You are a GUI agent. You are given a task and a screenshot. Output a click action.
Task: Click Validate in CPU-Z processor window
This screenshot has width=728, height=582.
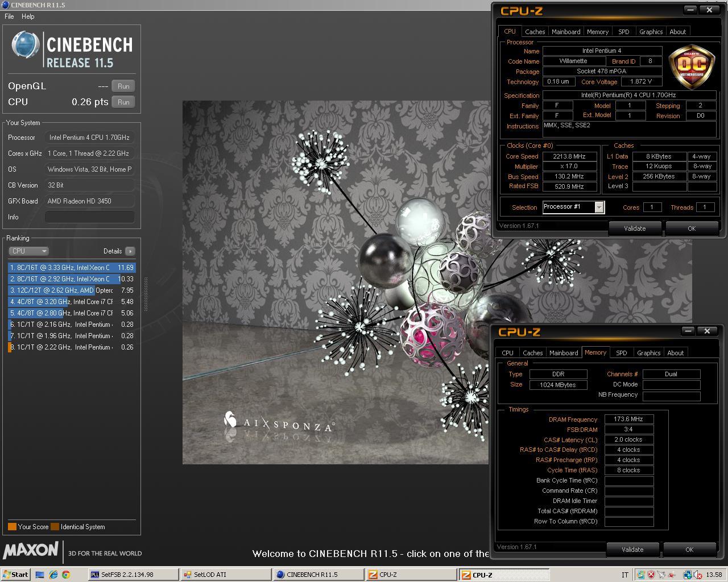(x=635, y=228)
